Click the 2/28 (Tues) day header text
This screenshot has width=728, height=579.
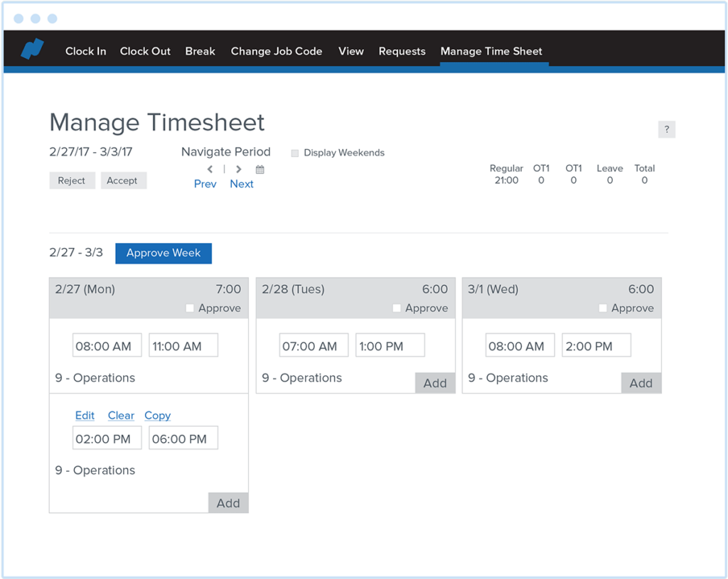tap(293, 289)
